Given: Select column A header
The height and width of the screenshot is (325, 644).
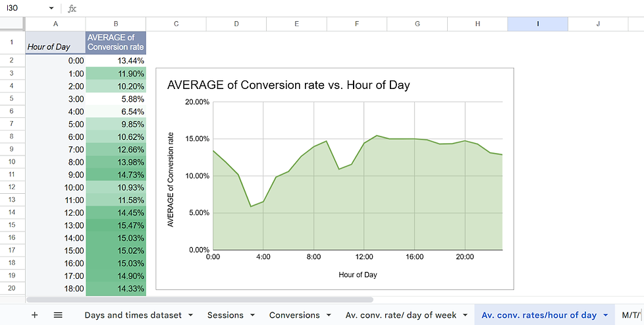Looking at the screenshot, I should coord(55,24).
